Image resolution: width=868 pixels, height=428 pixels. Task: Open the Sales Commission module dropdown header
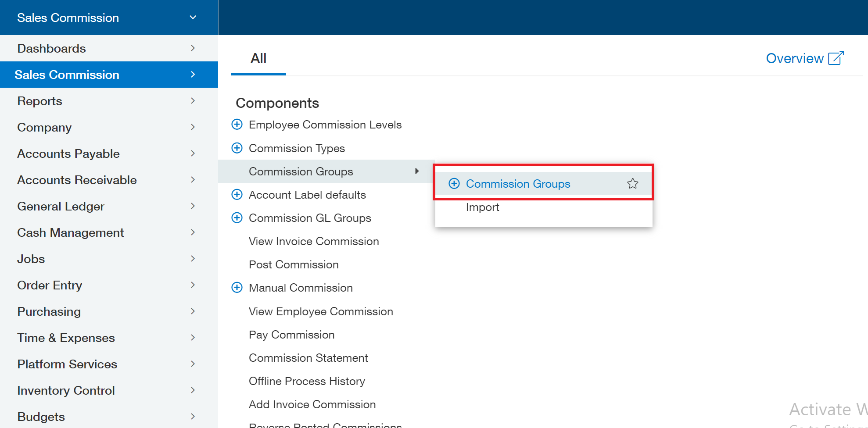[109, 18]
